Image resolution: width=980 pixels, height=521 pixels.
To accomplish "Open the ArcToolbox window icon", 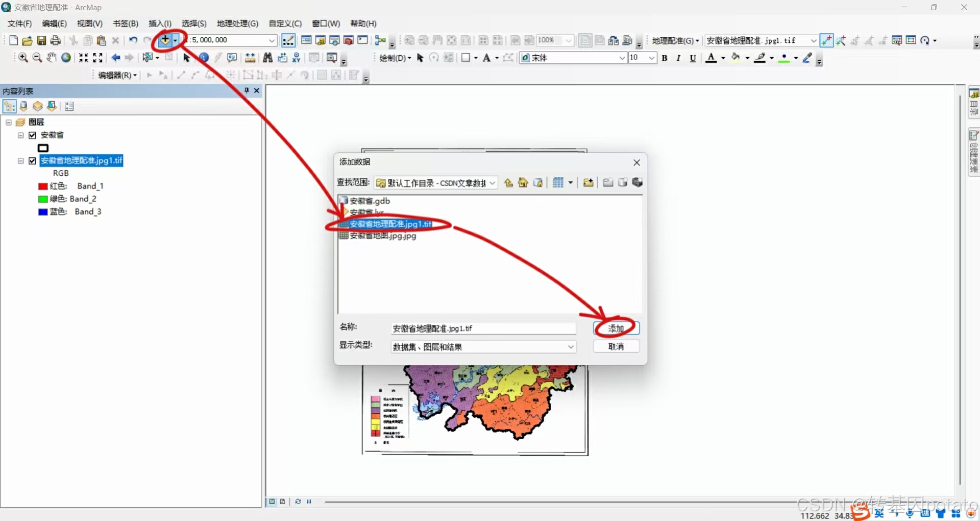I will coord(349,40).
